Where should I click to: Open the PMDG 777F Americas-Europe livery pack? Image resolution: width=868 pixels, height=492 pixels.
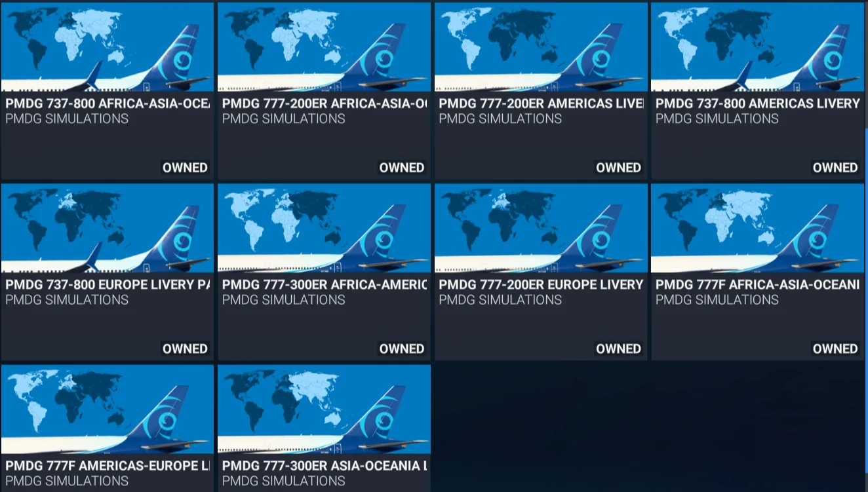[x=108, y=409]
